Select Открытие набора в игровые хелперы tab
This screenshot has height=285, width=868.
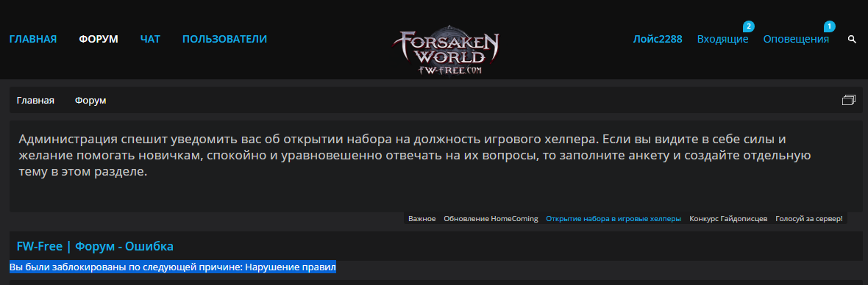click(x=613, y=219)
